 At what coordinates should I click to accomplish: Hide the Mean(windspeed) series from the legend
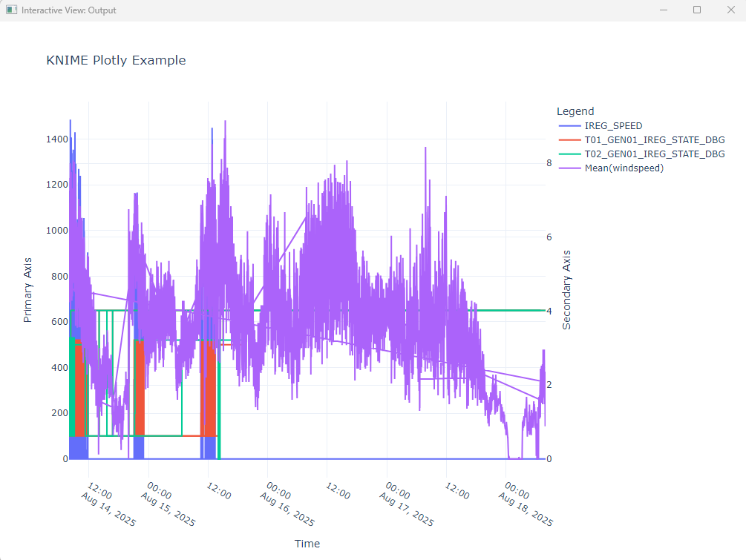point(624,168)
